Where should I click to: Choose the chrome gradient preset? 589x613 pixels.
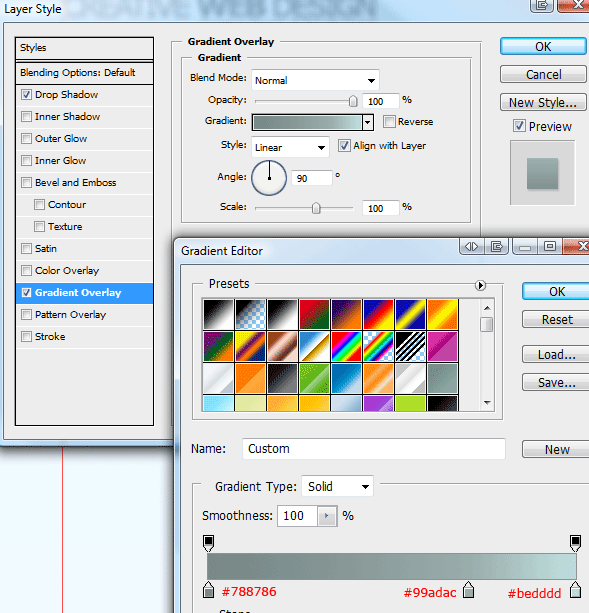[314, 346]
